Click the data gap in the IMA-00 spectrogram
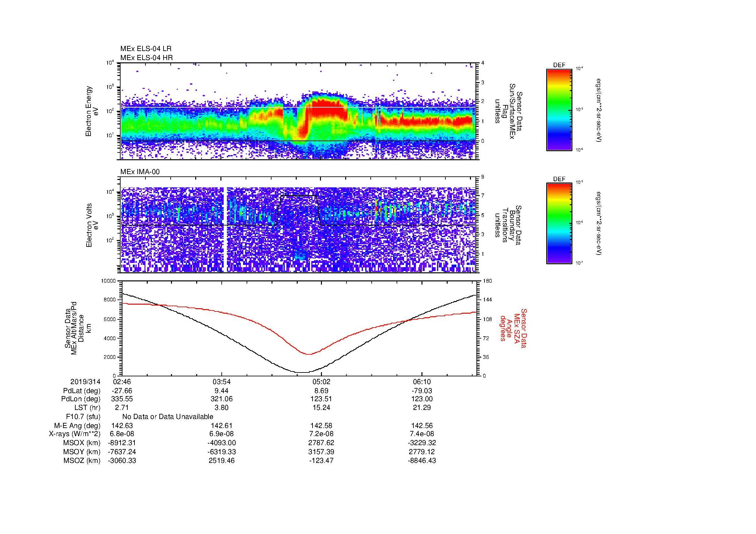This screenshot has width=756, height=534. 226,230
